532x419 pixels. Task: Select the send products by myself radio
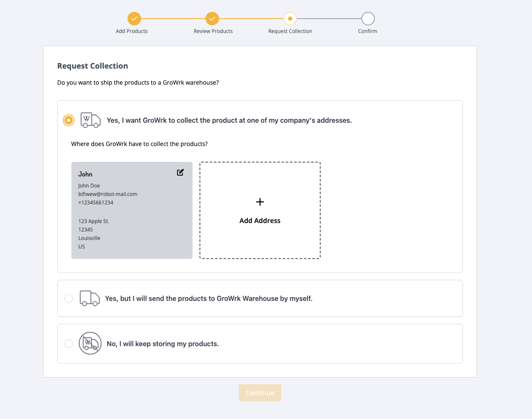click(69, 298)
